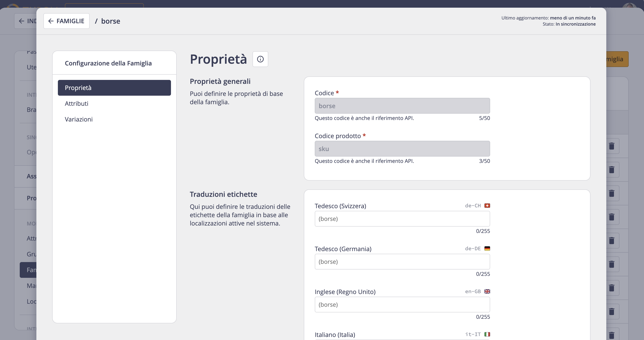Click the Configurazione della Famiglia heading
This screenshot has height=340, width=644.
tap(108, 63)
